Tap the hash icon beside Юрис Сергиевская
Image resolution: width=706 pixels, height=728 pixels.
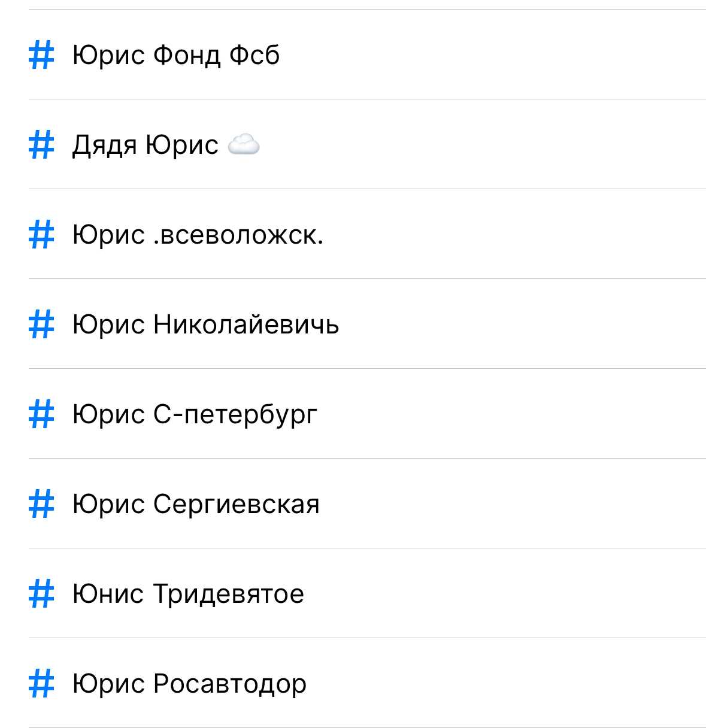coord(41,504)
